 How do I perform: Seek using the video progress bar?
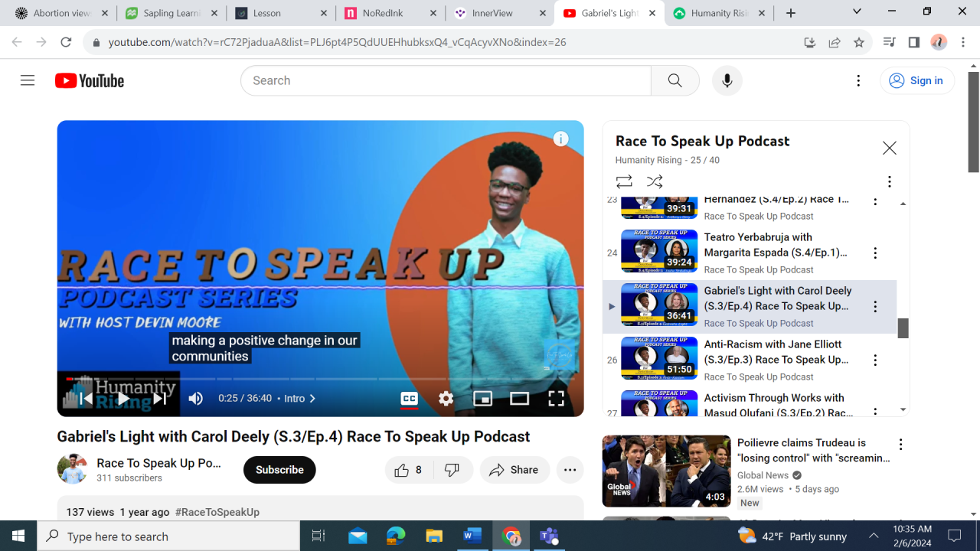(320, 379)
